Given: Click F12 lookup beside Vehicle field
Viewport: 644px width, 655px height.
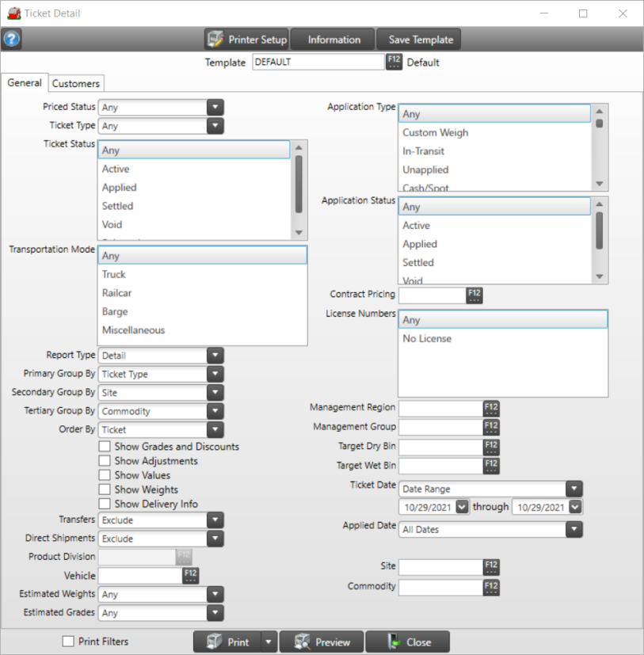Looking at the screenshot, I should [x=191, y=575].
